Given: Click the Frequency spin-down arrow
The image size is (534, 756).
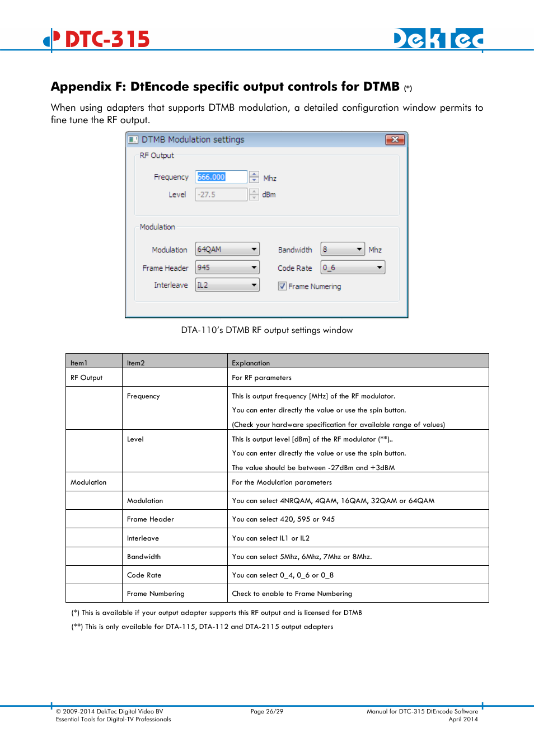Looking at the screenshot, I should point(254,180).
